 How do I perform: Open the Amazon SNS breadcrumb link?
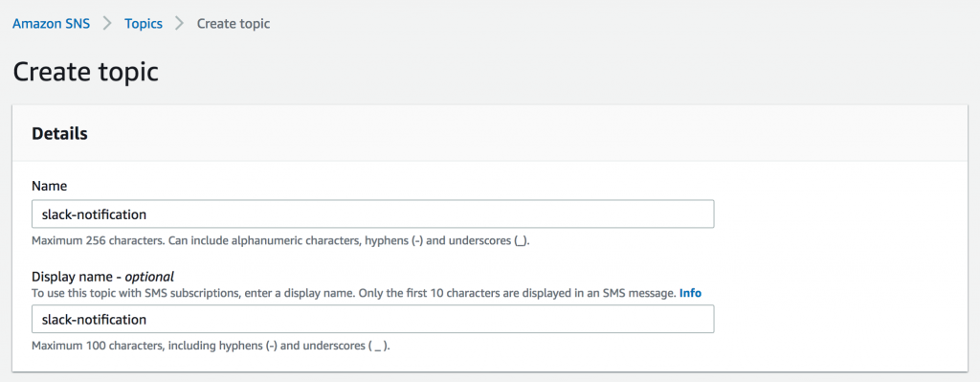click(52, 24)
